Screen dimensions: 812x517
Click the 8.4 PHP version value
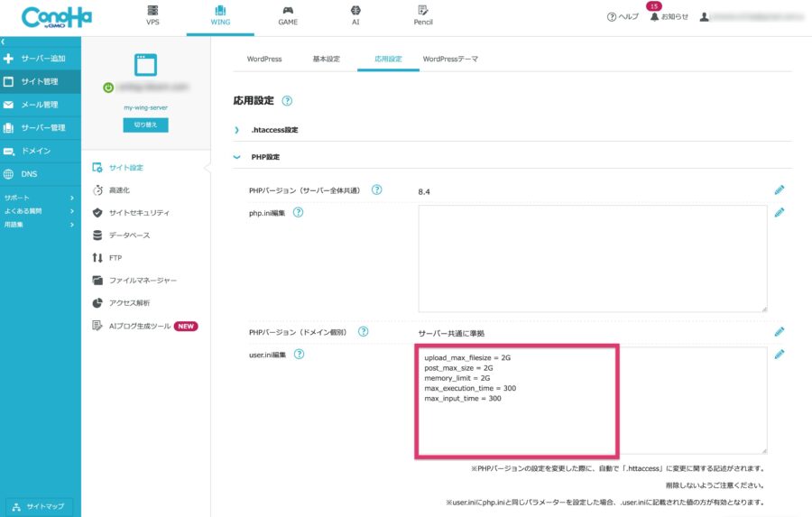click(x=424, y=191)
